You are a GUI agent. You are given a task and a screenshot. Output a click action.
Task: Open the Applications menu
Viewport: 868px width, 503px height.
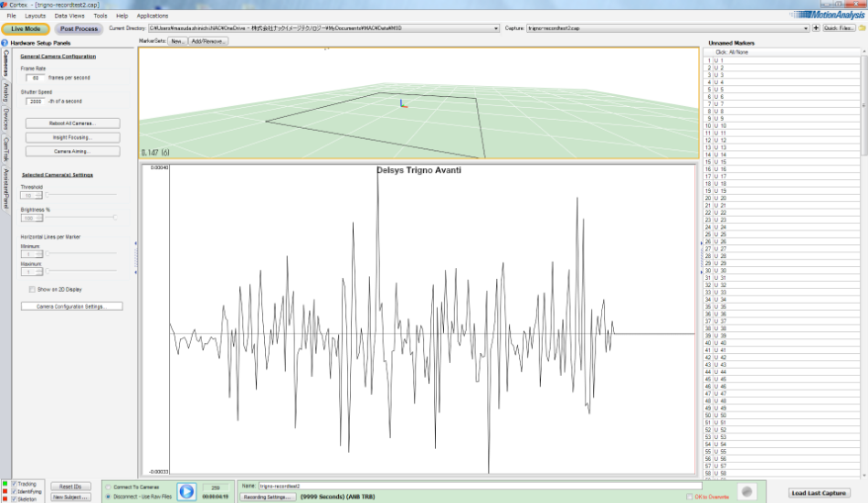tap(153, 16)
